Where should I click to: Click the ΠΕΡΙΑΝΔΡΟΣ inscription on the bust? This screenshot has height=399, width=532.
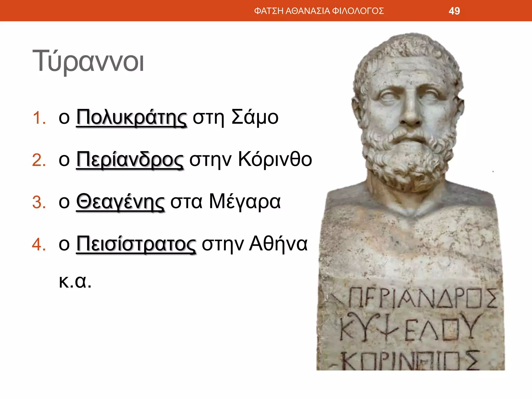coord(422,298)
